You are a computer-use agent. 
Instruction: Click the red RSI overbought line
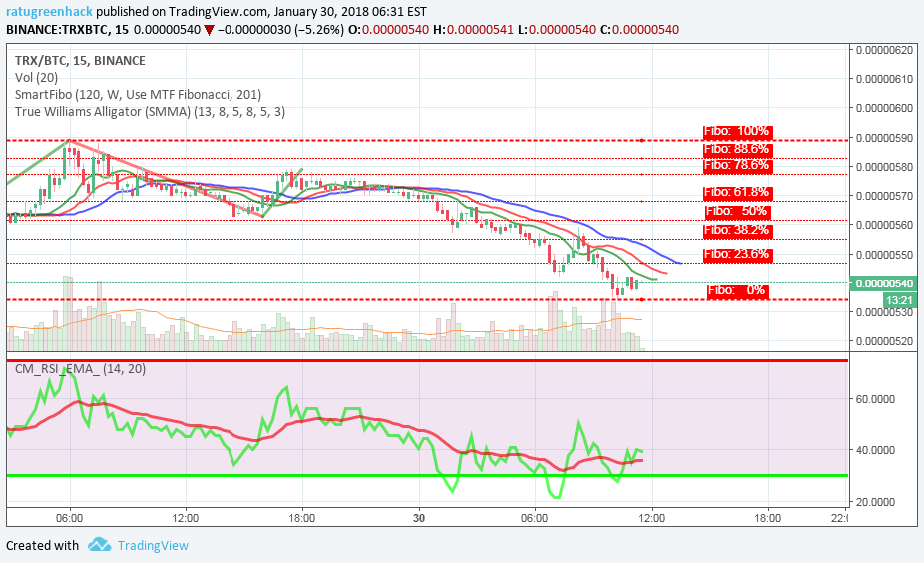(x=427, y=360)
